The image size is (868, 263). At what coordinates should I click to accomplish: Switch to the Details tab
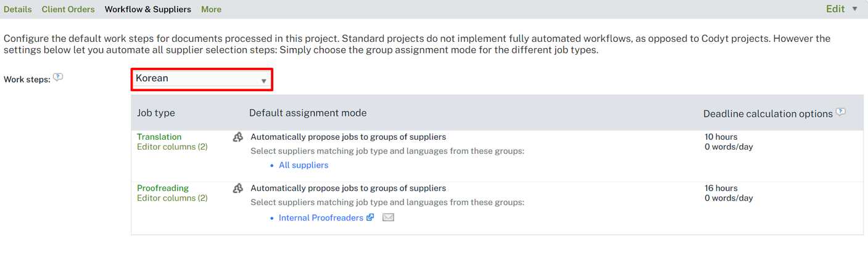click(18, 9)
